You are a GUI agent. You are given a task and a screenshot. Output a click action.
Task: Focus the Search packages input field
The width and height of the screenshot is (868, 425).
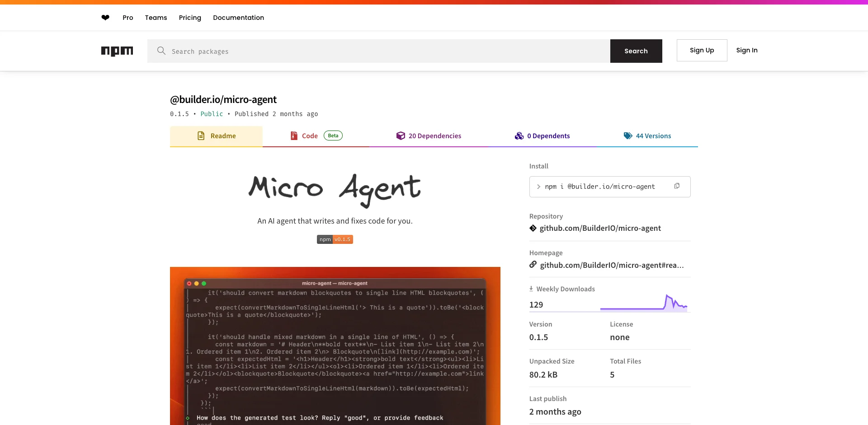(379, 51)
